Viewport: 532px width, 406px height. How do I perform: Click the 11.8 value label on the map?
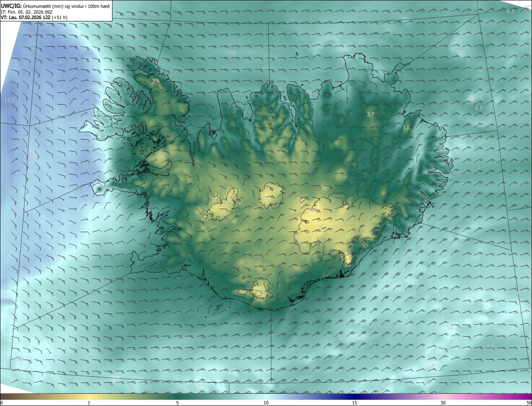click(57, 62)
